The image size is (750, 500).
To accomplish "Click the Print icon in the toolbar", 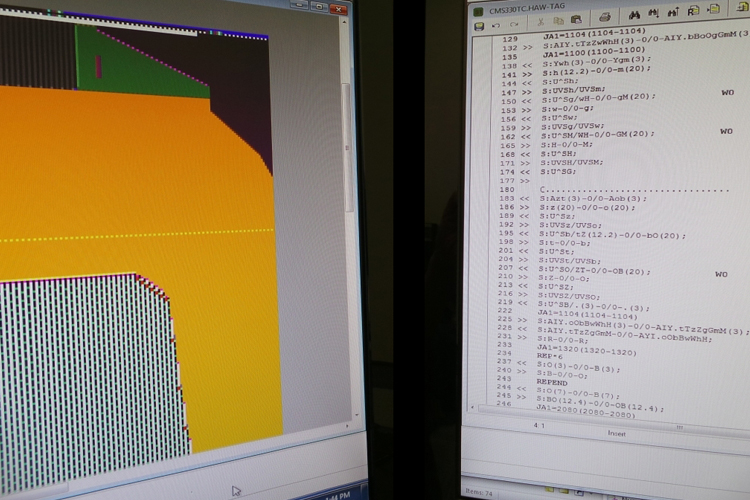I will click(605, 17).
